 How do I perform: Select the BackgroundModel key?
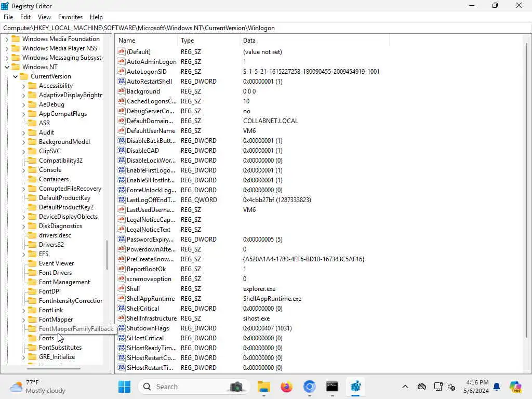64,142
